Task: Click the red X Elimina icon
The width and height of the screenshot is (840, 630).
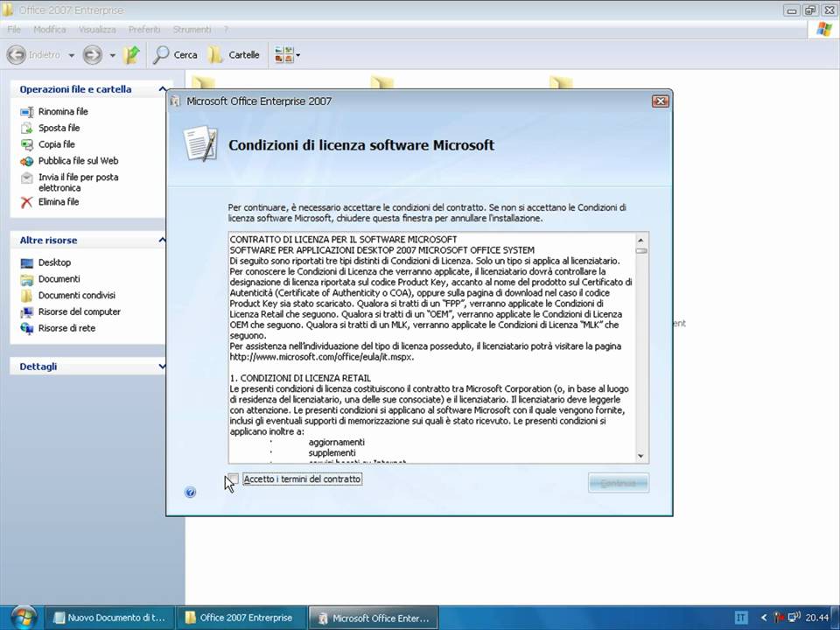Action: coord(27,202)
